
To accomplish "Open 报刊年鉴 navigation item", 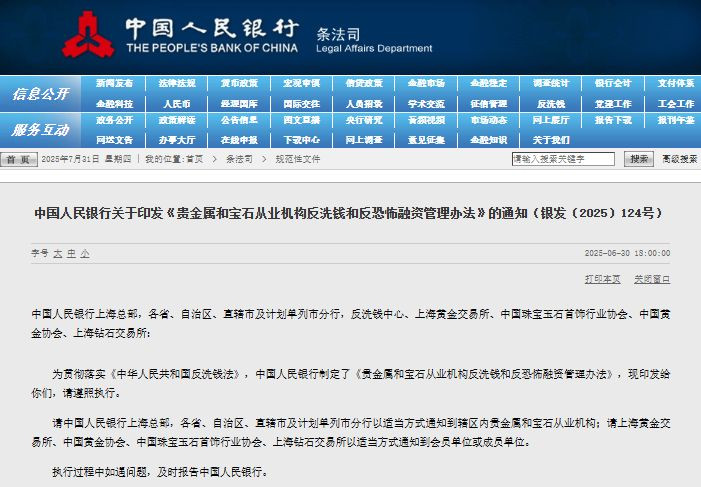I will (676, 120).
